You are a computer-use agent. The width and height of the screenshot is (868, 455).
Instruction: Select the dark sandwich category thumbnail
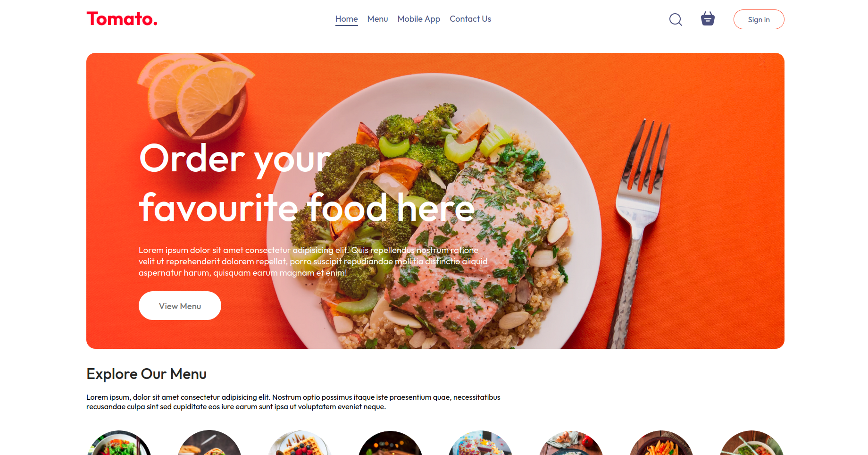pyautogui.click(x=390, y=443)
